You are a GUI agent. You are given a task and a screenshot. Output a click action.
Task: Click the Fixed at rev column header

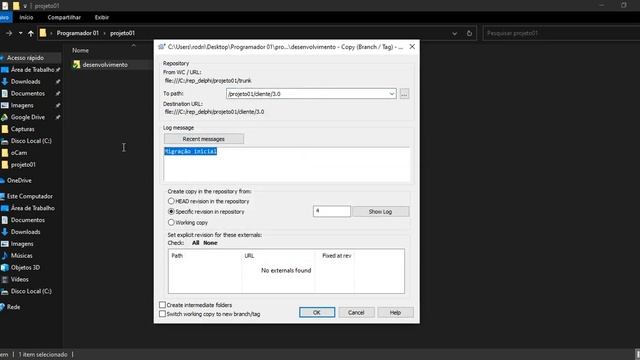[x=336, y=256]
